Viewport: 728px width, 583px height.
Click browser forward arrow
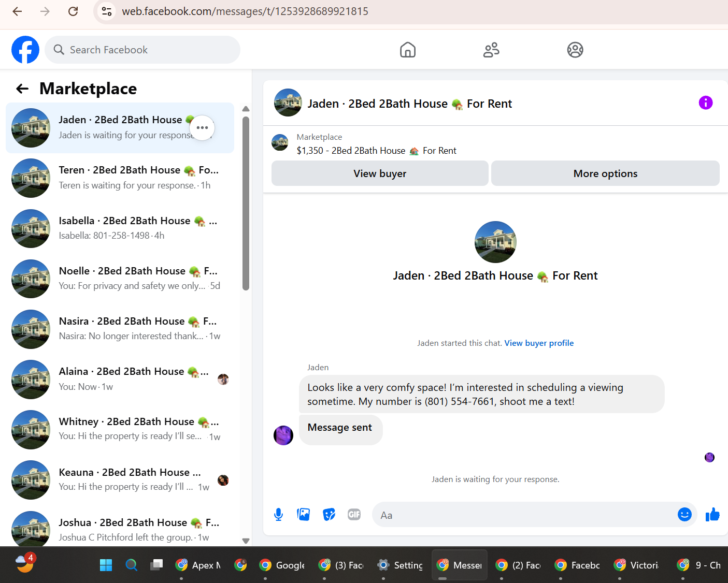pyautogui.click(x=45, y=11)
